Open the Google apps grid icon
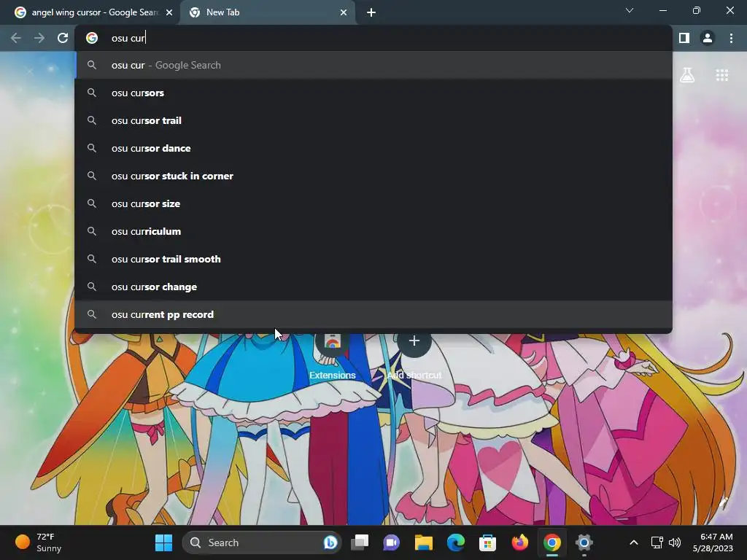The image size is (747, 560). tap(721, 75)
